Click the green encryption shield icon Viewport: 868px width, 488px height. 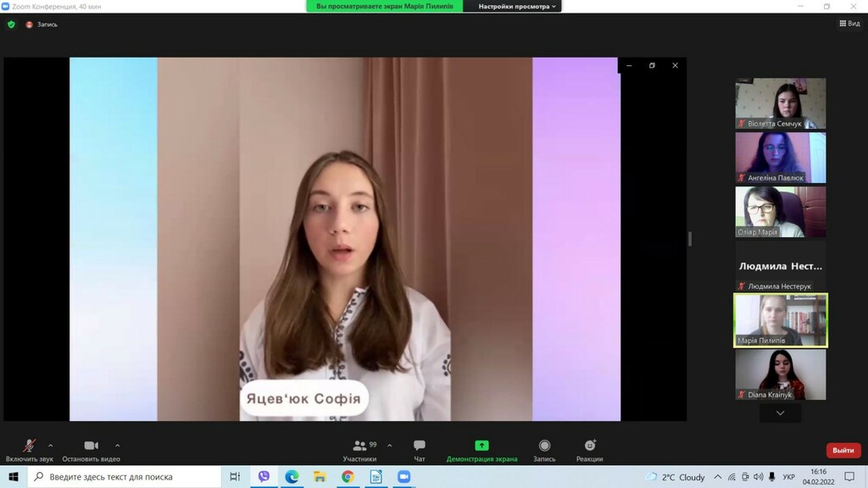pos(11,25)
